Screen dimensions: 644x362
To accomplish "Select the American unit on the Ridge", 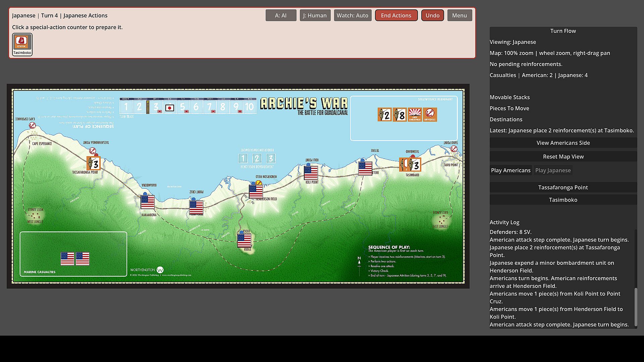I will pyautogui.click(x=244, y=240).
